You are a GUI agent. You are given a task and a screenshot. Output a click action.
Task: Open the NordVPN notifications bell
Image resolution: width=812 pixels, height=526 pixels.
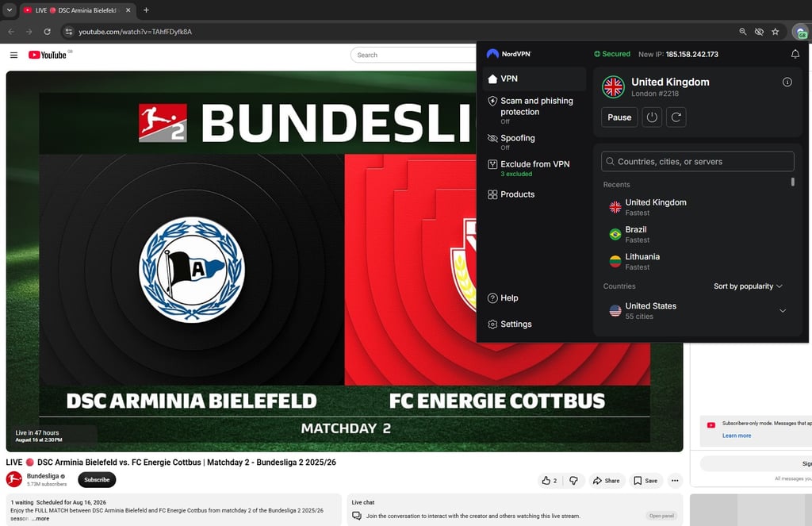[795, 54]
